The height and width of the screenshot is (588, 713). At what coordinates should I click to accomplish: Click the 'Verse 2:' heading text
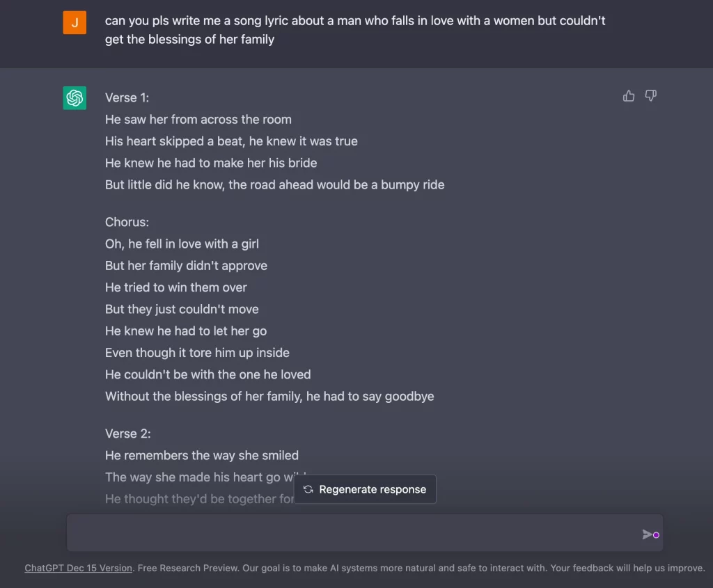pyautogui.click(x=128, y=434)
